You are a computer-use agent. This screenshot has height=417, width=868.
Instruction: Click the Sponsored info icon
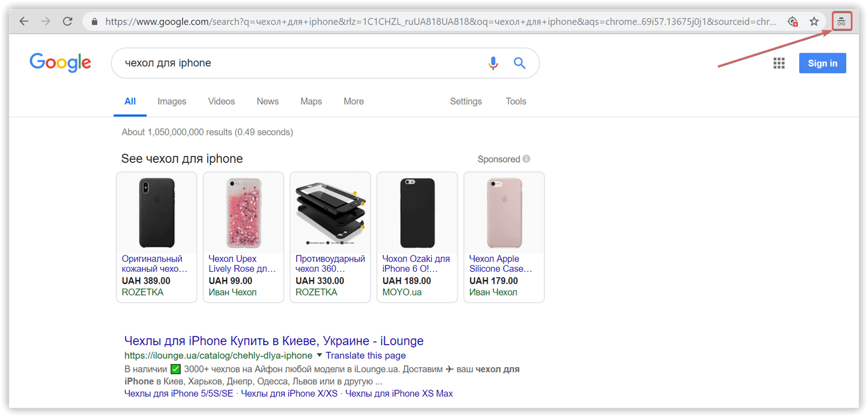(x=527, y=159)
